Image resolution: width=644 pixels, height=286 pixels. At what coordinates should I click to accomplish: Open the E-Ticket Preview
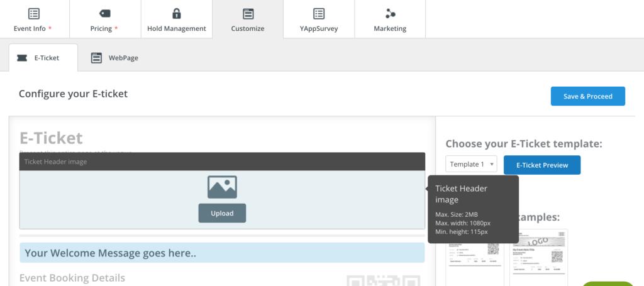pyautogui.click(x=542, y=165)
